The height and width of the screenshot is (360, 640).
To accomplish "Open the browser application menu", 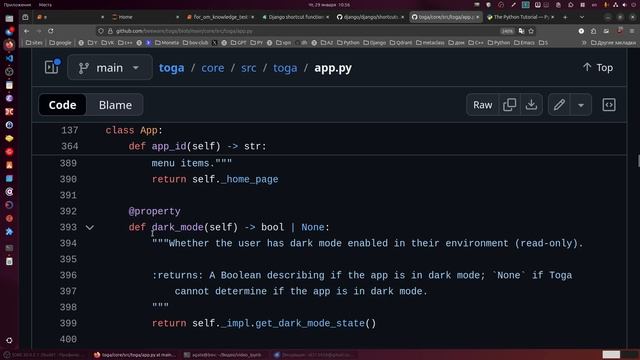I will (632, 31).
